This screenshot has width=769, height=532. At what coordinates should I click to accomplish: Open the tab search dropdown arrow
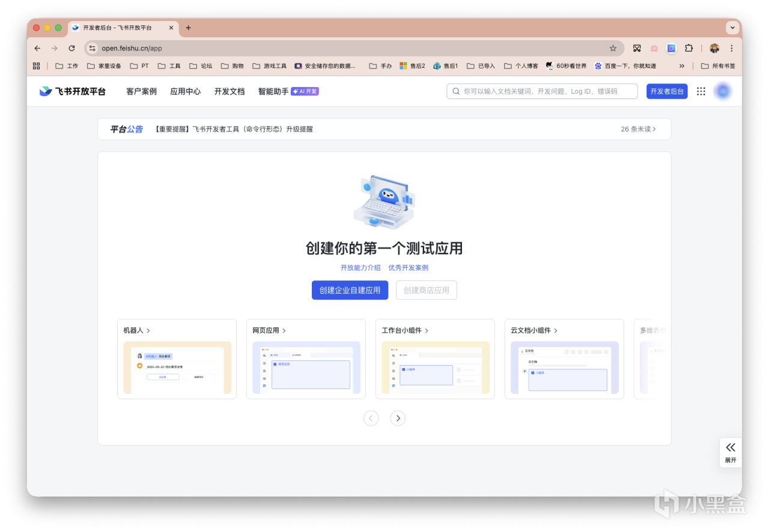[732, 28]
